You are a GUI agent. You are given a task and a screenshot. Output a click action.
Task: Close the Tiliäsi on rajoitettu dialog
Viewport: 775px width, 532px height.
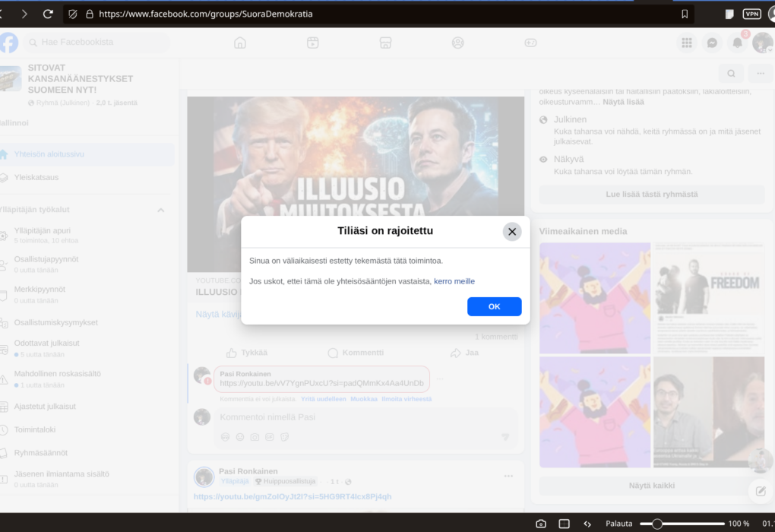pos(512,232)
